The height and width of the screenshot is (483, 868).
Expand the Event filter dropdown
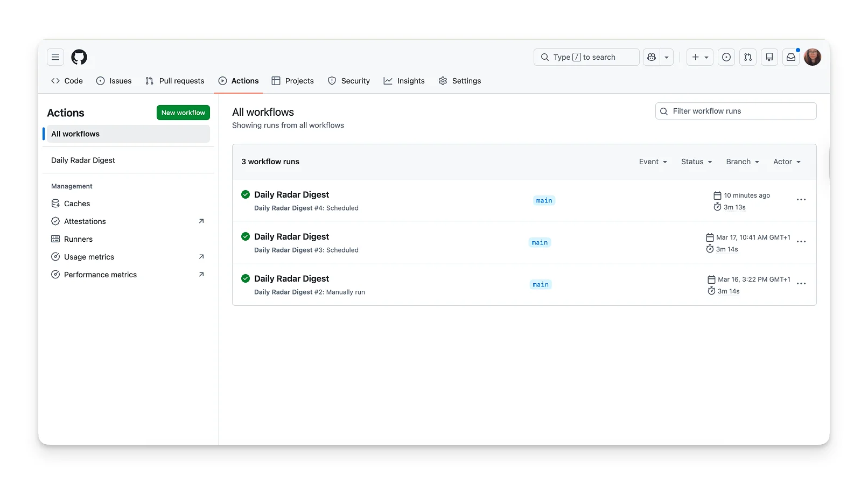[x=653, y=162]
